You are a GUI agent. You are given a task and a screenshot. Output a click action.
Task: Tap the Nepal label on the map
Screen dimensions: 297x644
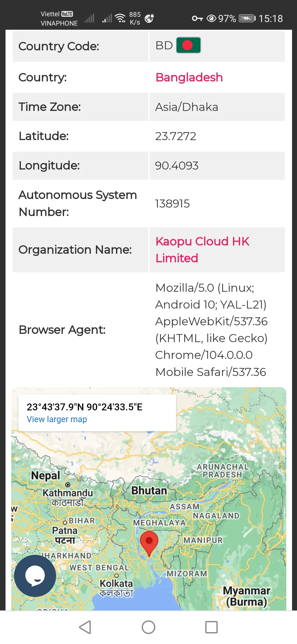(x=45, y=475)
